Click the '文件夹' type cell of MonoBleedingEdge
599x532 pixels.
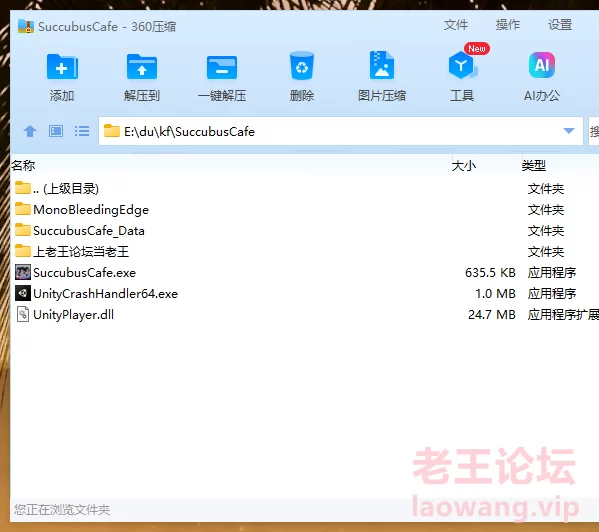[x=546, y=210]
